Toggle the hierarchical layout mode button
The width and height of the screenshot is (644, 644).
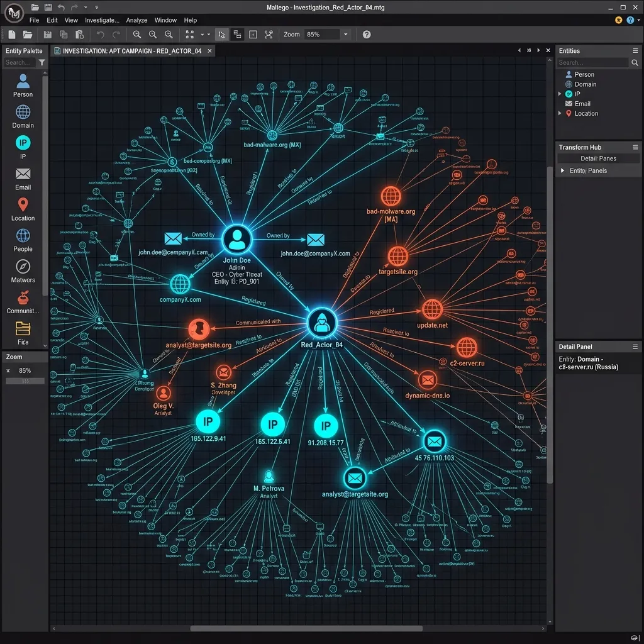tap(237, 35)
